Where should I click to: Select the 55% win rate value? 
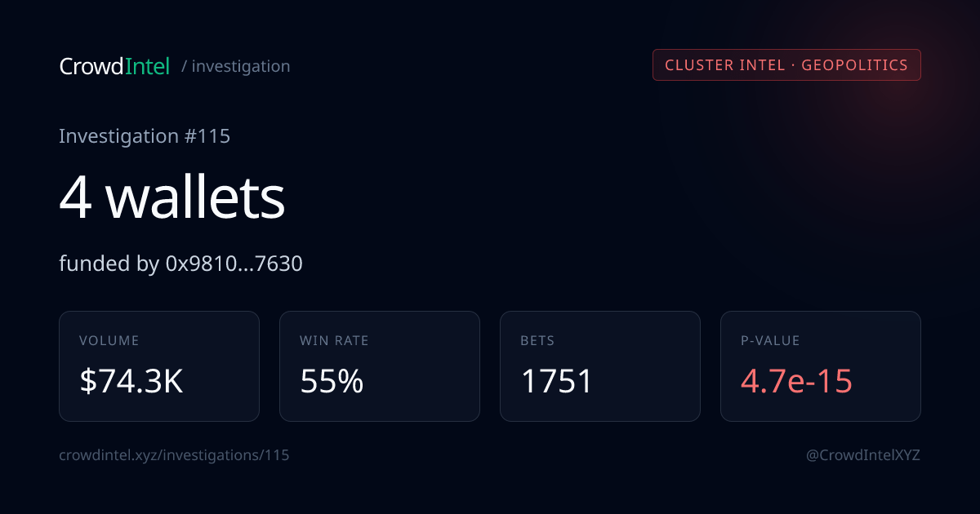332,381
